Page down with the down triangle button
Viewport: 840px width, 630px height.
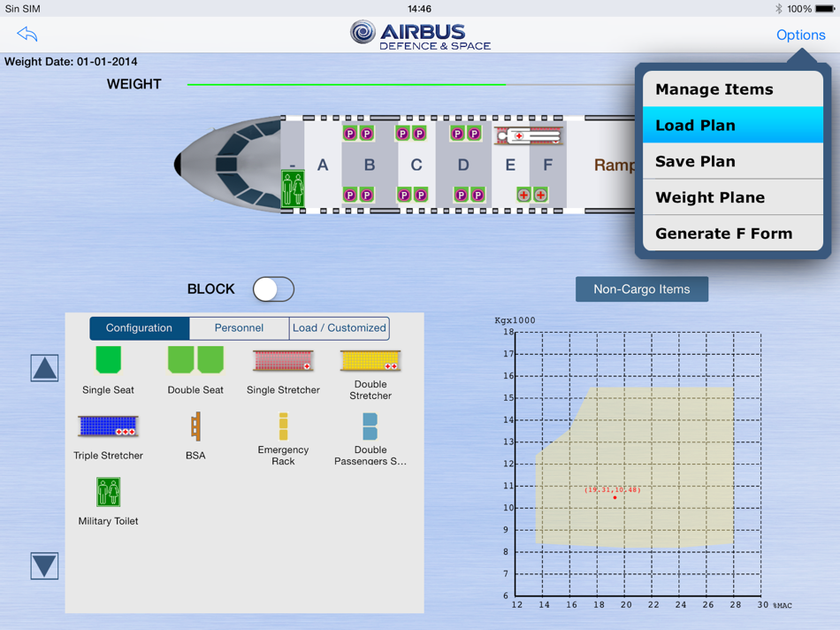(x=44, y=565)
